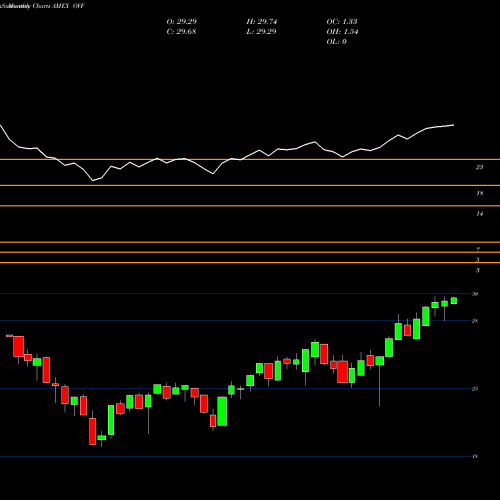Select the latest green candlestick near 30
500x500 pixels.
pyautogui.click(x=454, y=300)
